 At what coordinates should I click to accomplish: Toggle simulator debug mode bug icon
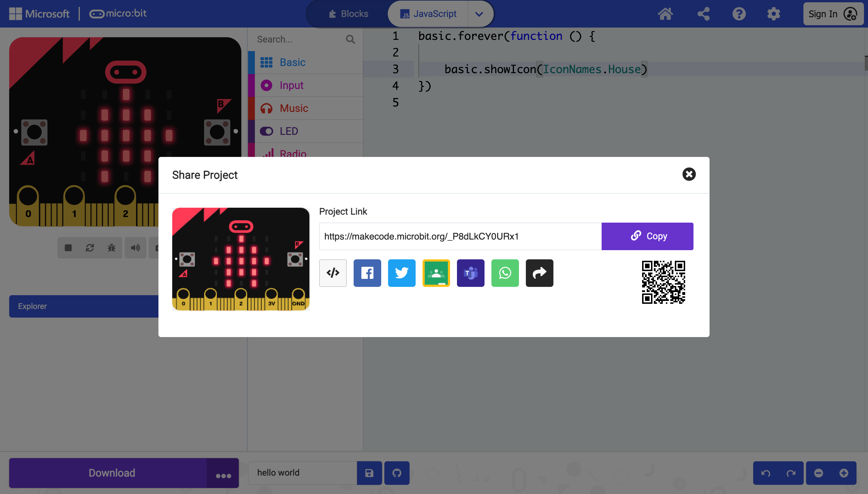point(111,248)
